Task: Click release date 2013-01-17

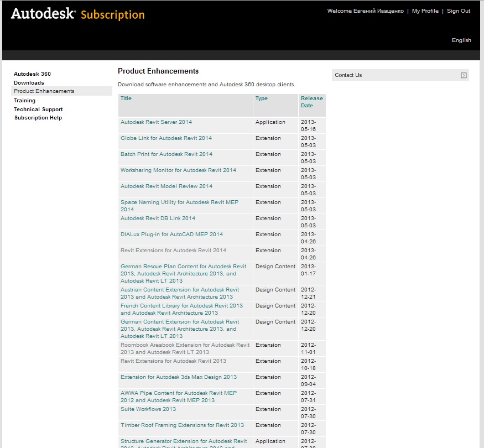Action: 308,270
